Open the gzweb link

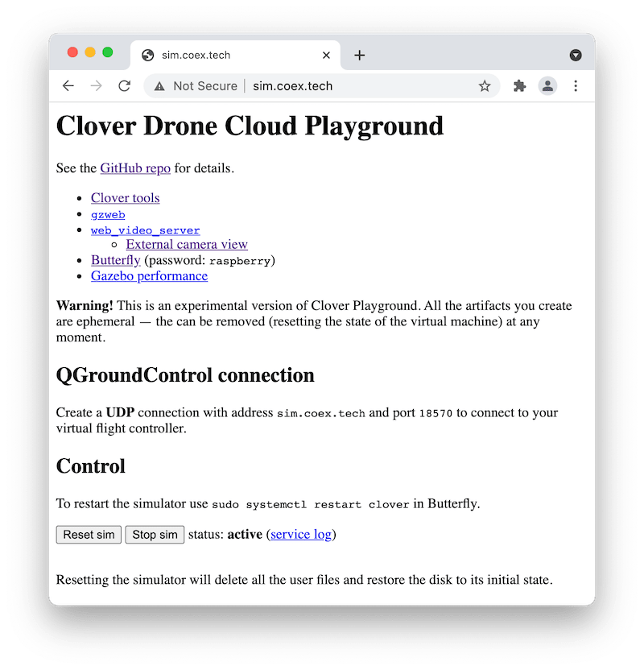click(108, 214)
